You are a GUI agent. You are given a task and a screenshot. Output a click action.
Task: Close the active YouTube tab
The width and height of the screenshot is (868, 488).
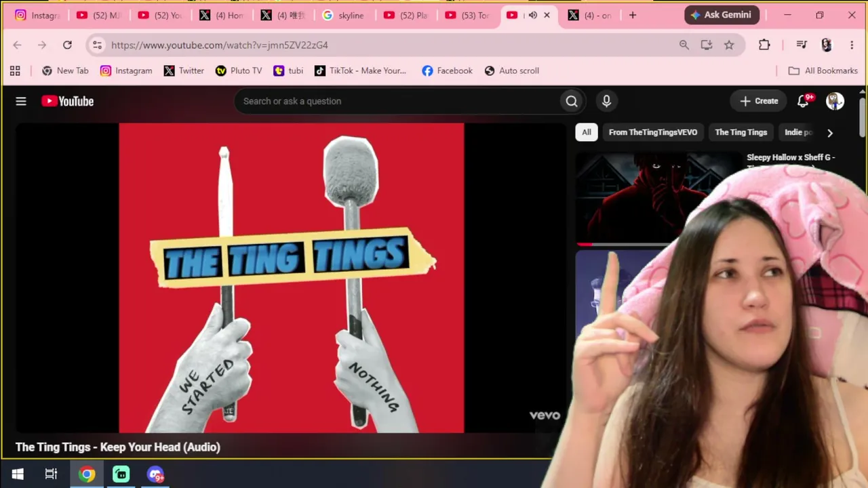(547, 15)
